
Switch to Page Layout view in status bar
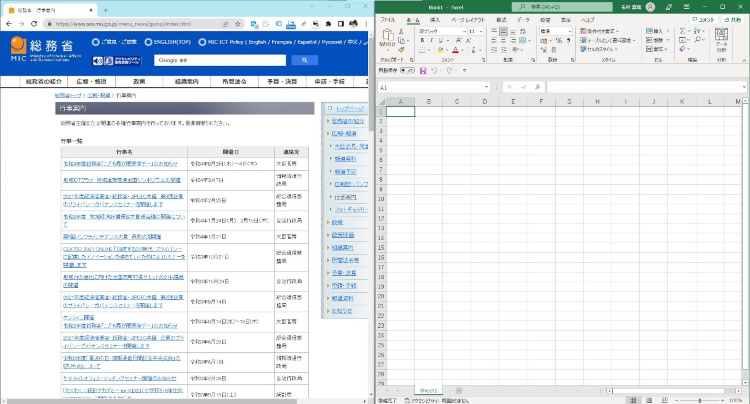pos(649,400)
